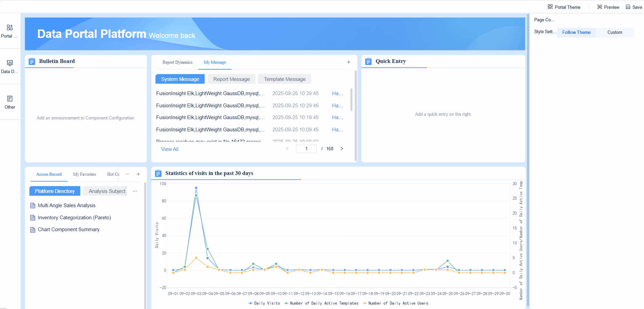Select System Message filter
Screen dimensions: 644x309
click(180, 79)
